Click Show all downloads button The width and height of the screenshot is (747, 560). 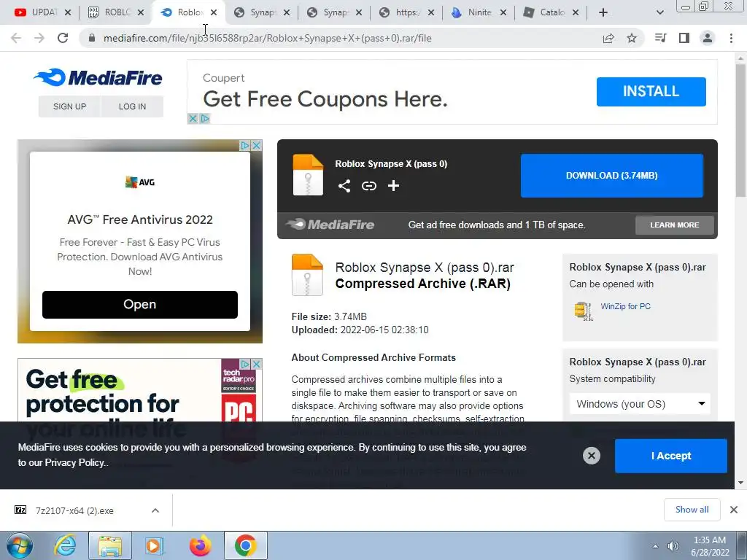692,510
